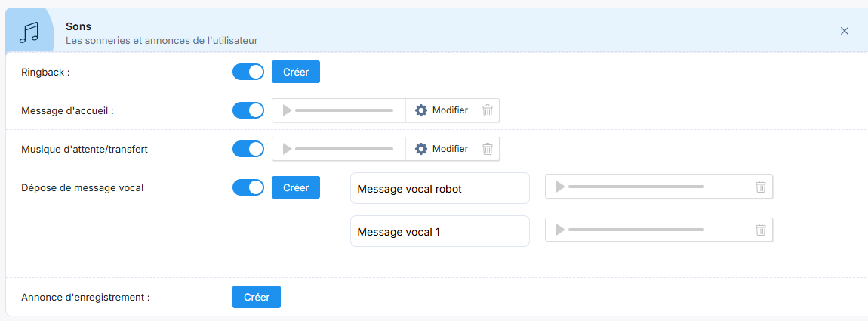Click Modifier for Message d'accueil

[x=442, y=110]
